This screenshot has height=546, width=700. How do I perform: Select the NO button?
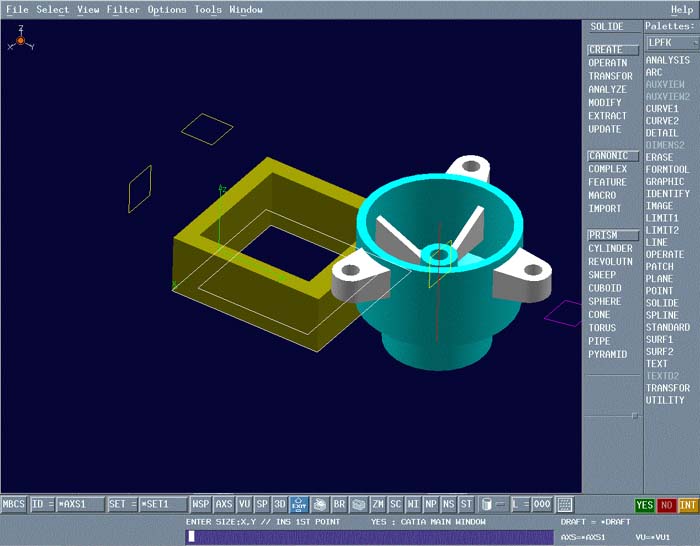(666, 505)
